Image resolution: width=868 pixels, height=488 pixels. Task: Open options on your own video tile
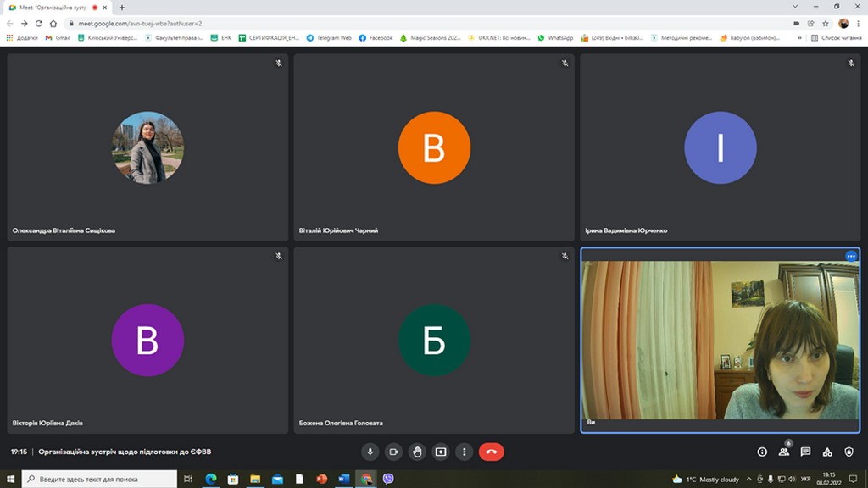(850, 256)
